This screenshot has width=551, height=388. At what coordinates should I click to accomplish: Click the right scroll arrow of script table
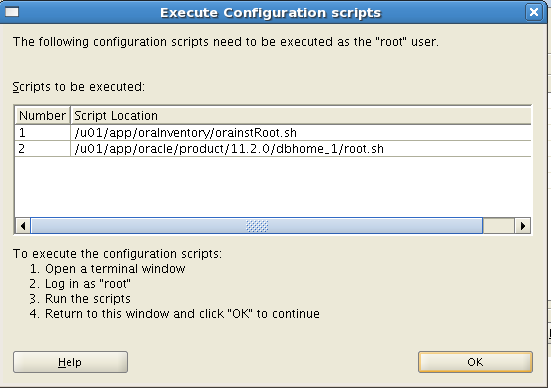click(x=523, y=226)
